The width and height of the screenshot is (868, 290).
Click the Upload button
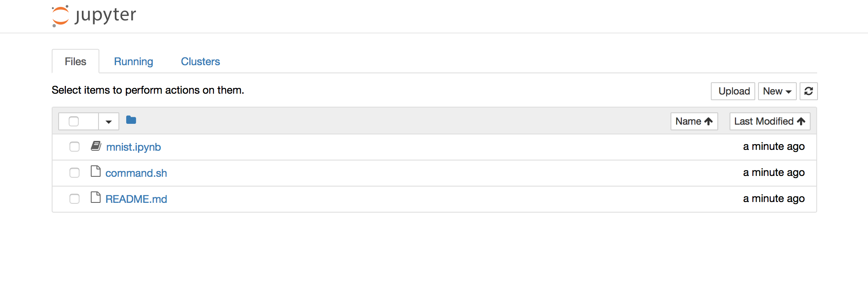click(x=734, y=91)
